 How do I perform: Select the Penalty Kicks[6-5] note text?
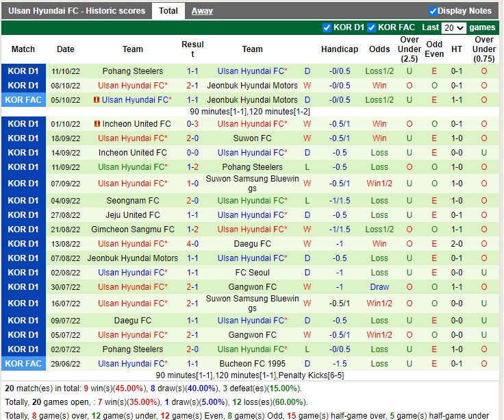(311, 375)
